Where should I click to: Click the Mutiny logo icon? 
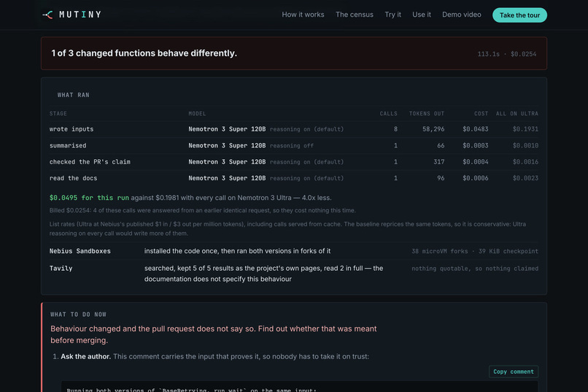tap(47, 15)
